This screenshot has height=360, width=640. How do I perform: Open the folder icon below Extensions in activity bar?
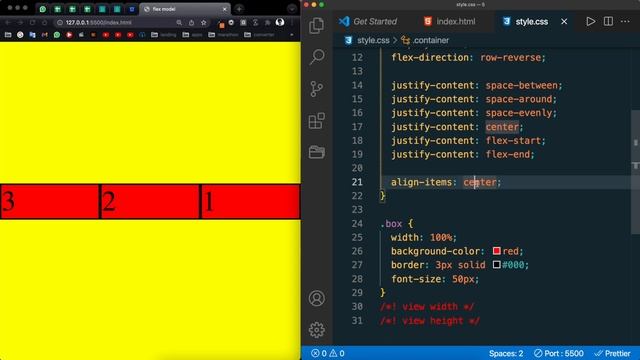[317, 152]
